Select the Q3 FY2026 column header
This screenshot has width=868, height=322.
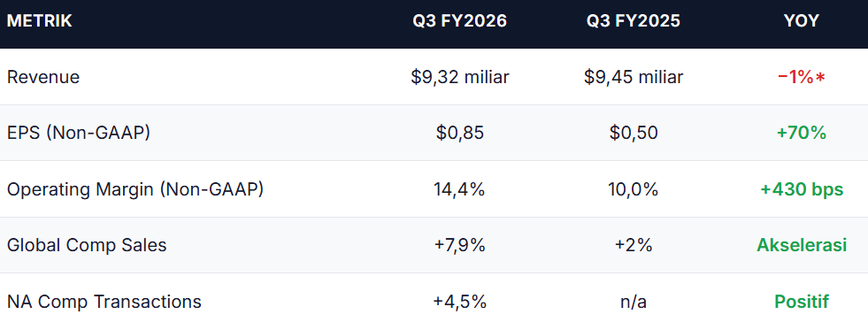(459, 21)
